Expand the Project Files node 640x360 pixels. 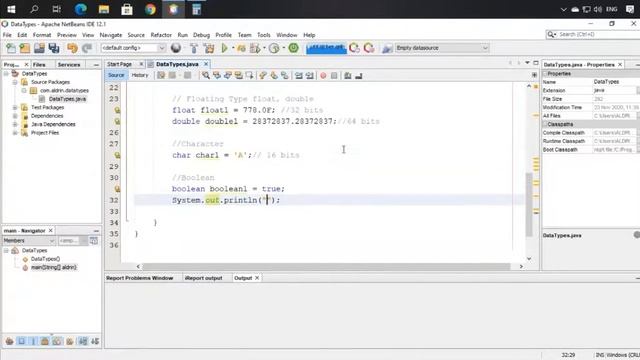15,133
